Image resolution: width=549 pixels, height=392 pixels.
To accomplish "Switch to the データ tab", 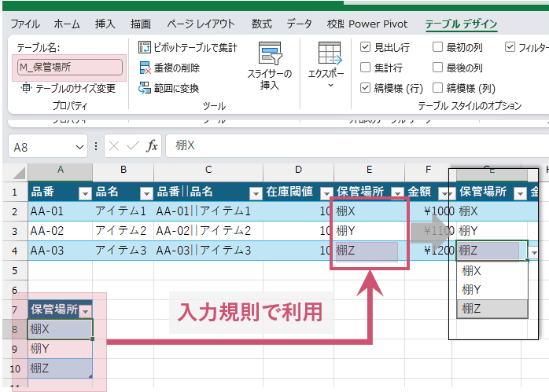I will point(299,24).
